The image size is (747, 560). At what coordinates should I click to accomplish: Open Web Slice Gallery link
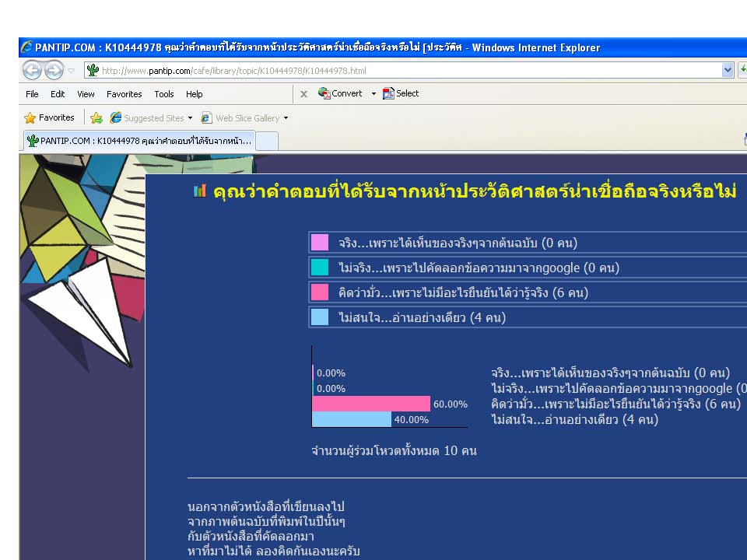(240, 117)
